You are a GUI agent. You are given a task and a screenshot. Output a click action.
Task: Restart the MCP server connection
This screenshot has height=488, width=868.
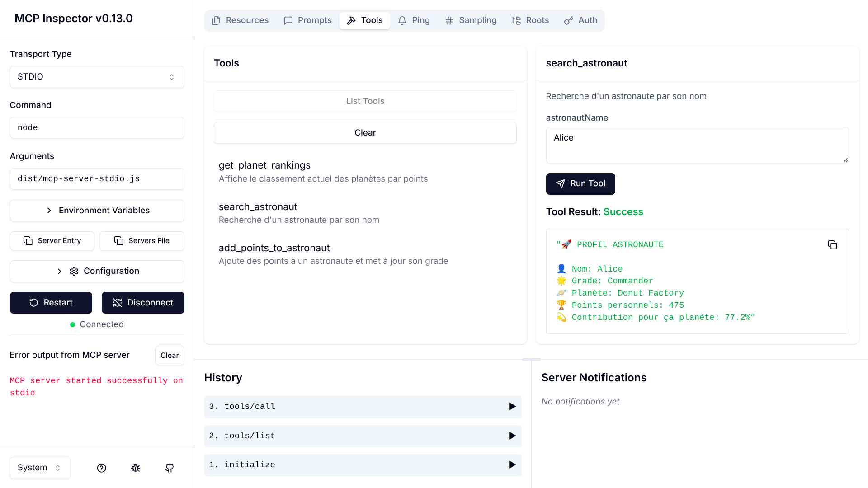tap(51, 303)
